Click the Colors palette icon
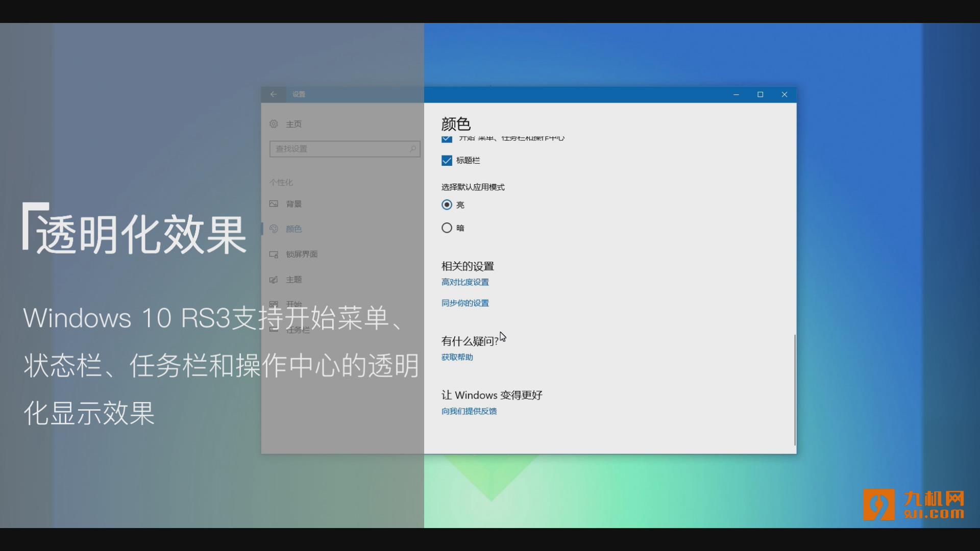980x551 pixels. [x=274, y=229]
